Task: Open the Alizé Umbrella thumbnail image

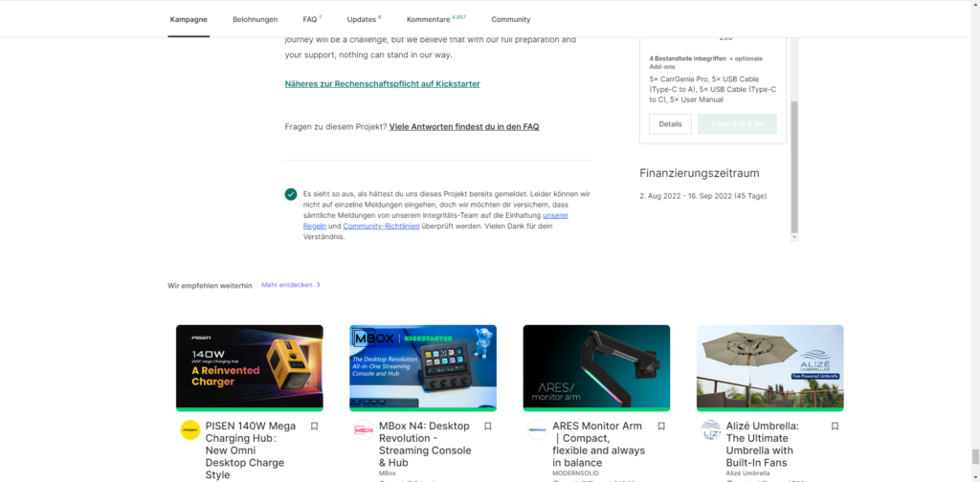Action: coord(770,368)
